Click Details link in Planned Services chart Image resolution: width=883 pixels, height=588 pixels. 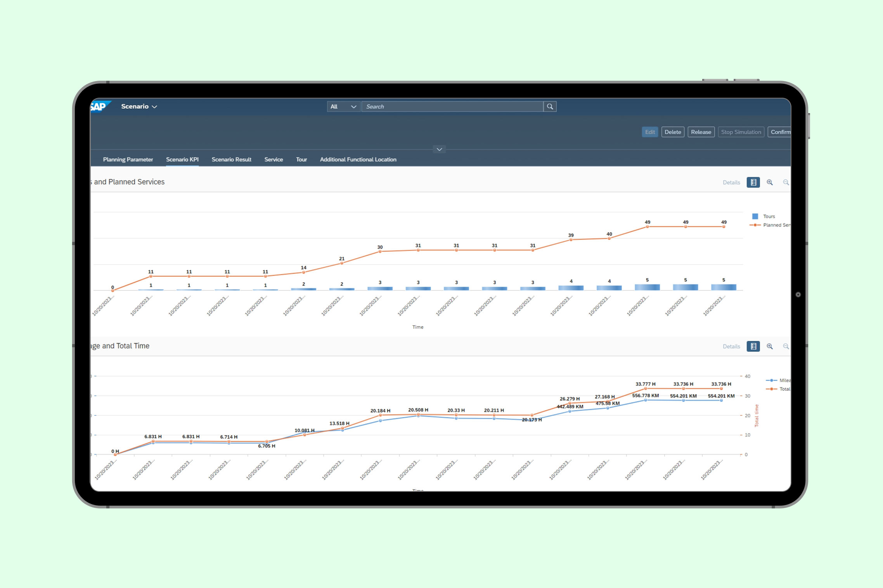pyautogui.click(x=731, y=182)
